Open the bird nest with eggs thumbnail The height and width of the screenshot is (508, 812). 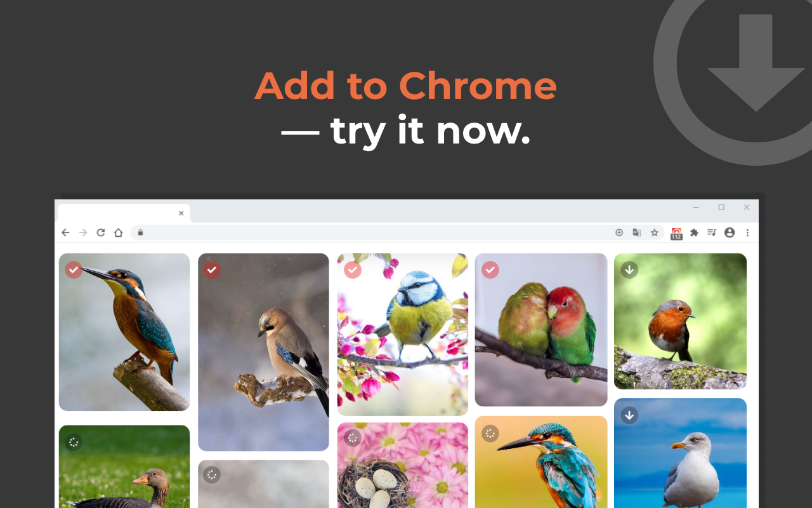403,465
